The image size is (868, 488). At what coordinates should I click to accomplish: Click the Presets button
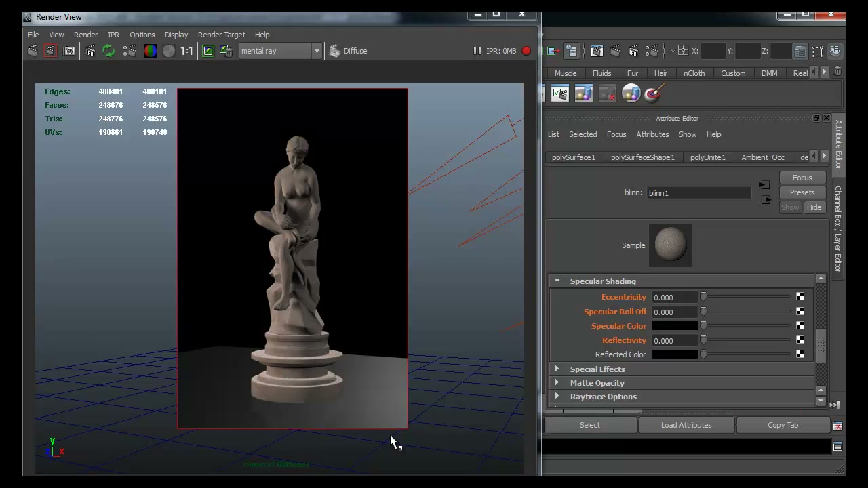tap(802, 192)
